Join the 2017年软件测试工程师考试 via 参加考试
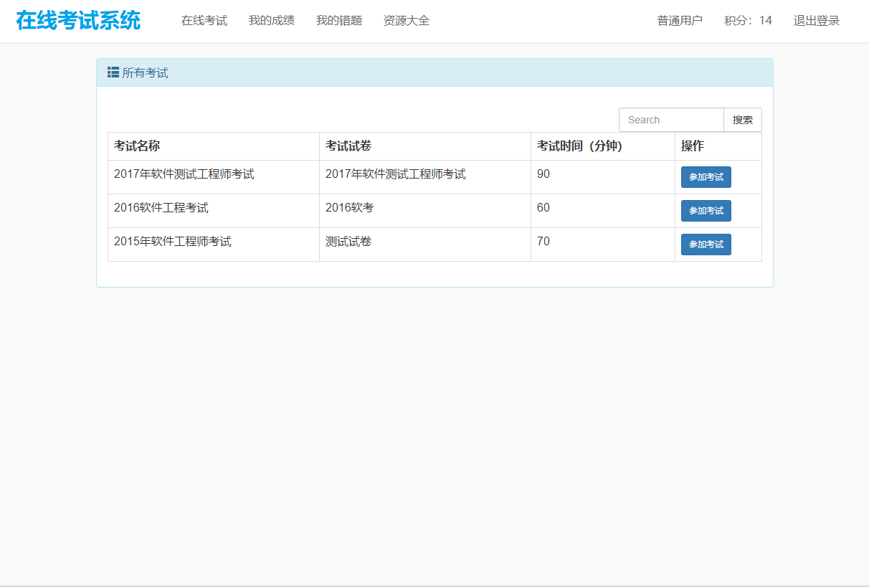The image size is (869, 588). tap(706, 177)
